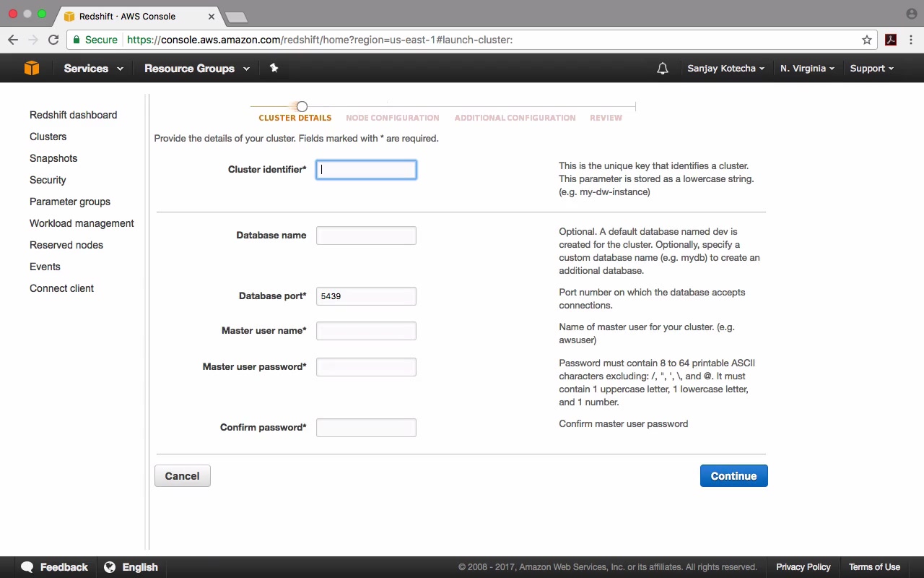The width and height of the screenshot is (924, 578).
Task: Click the Cancel button
Action: [x=182, y=475]
